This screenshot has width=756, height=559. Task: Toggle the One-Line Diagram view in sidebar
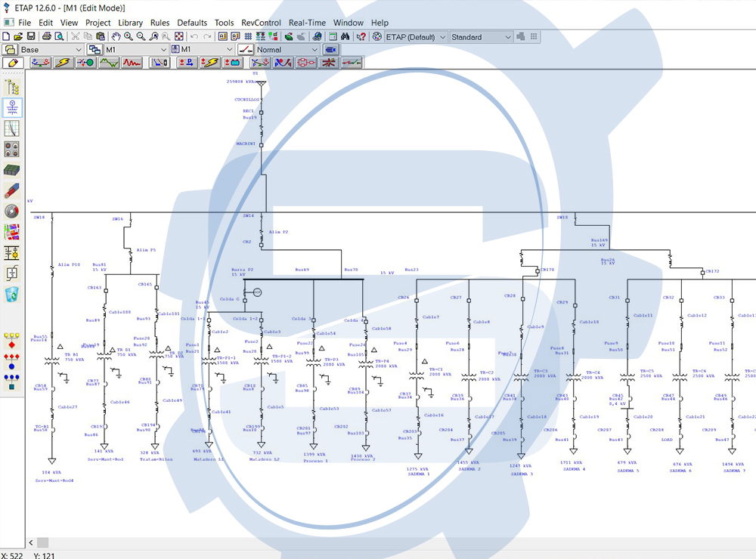pos(12,107)
